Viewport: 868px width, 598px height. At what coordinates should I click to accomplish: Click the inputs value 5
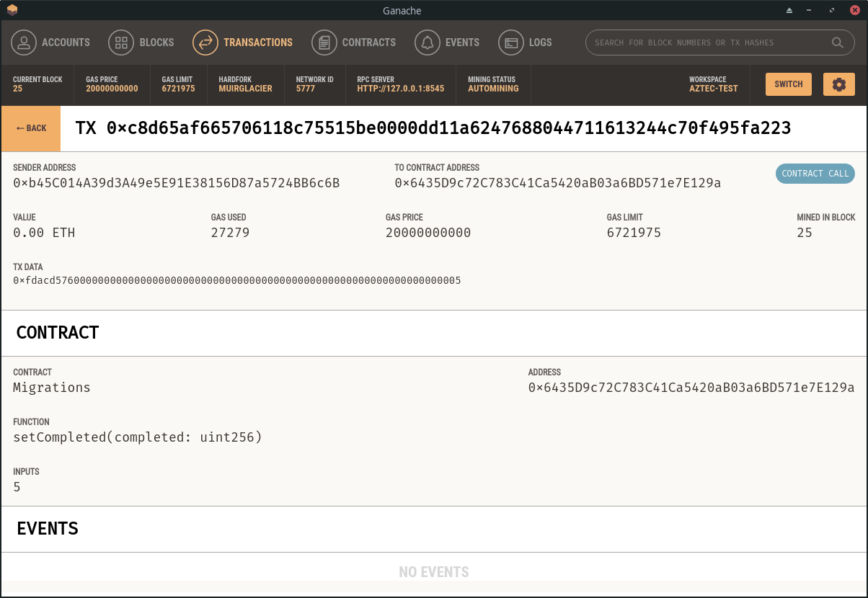(x=17, y=487)
